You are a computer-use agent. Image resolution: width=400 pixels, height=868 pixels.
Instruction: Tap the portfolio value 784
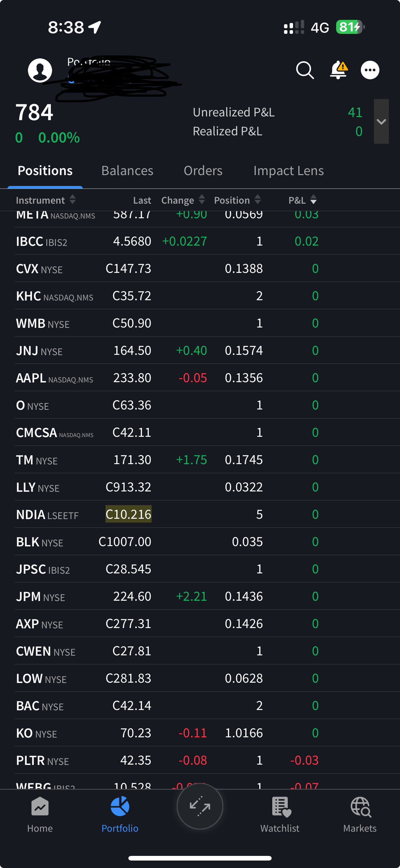point(34,112)
